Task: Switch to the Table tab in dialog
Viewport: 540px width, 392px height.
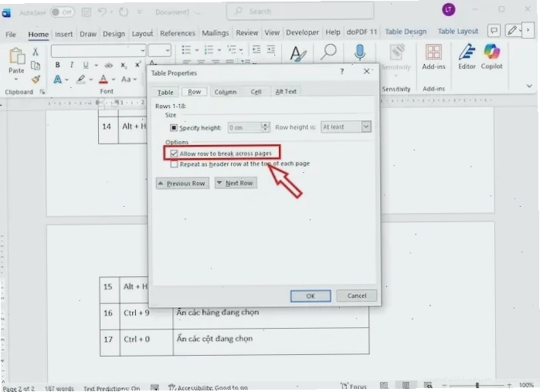Action: (165, 92)
